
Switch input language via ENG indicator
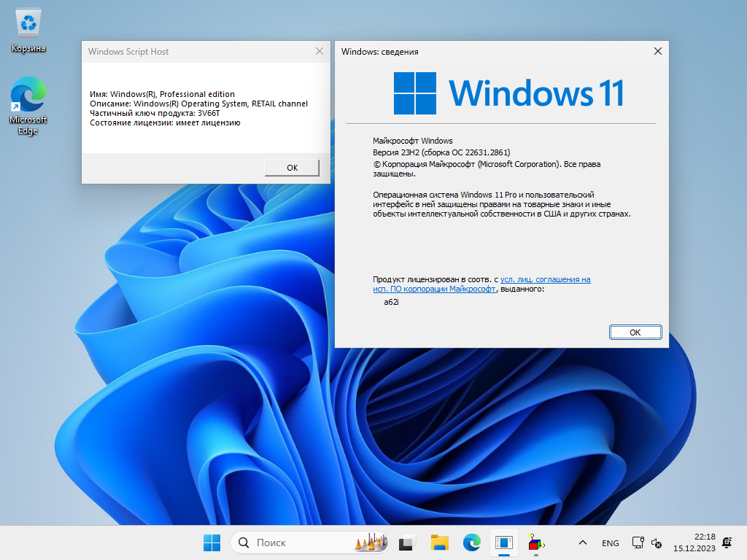[x=611, y=542]
